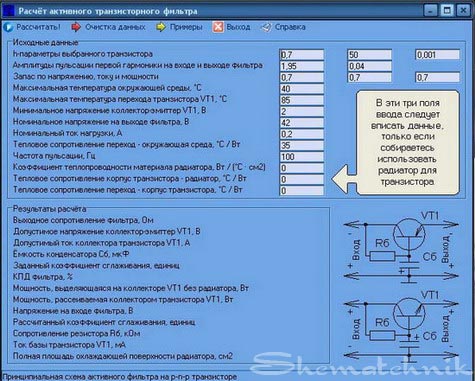Click the app icon in title bar
The height and width of the screenshot is (381, 475).
coord(8,11)
